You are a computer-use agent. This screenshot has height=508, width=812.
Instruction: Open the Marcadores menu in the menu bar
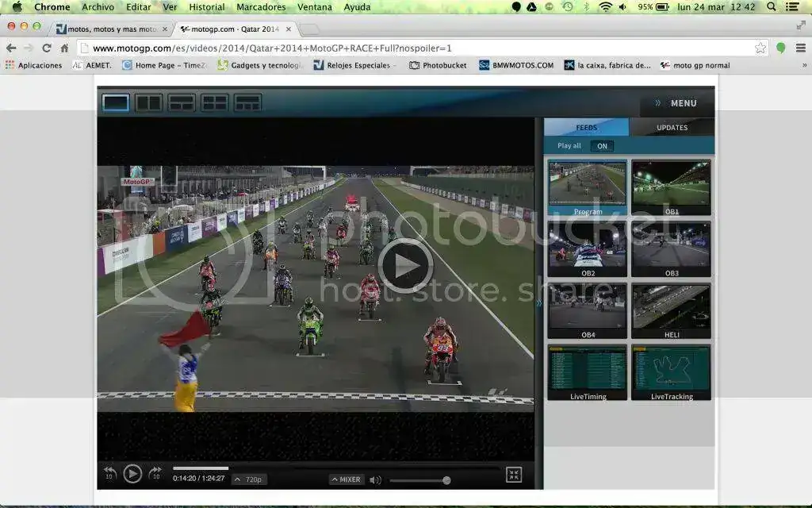(261, 7)
